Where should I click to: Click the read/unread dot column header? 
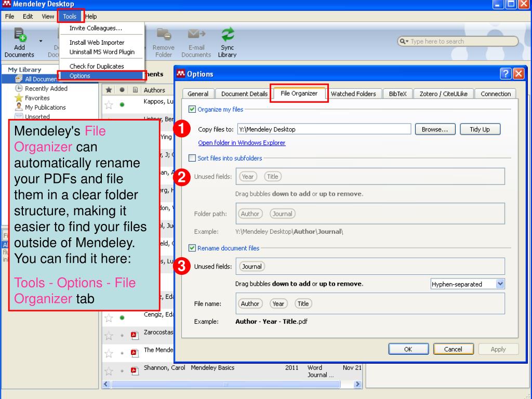click(x=122, y=90)
